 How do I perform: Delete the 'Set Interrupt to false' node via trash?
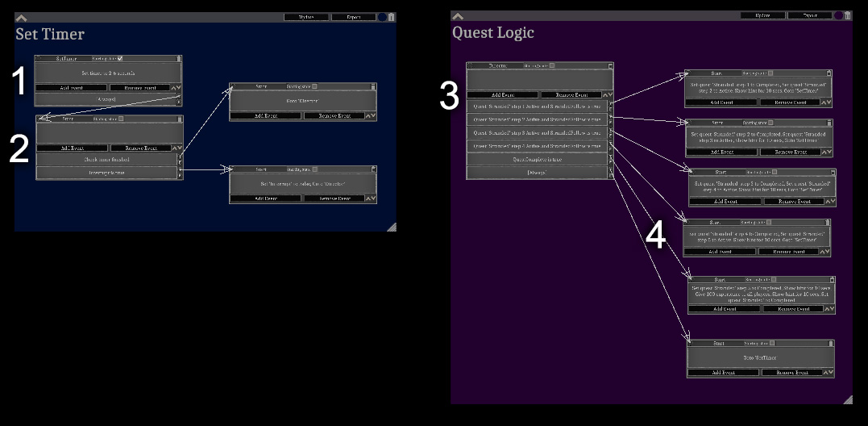(x=373, y=169)
